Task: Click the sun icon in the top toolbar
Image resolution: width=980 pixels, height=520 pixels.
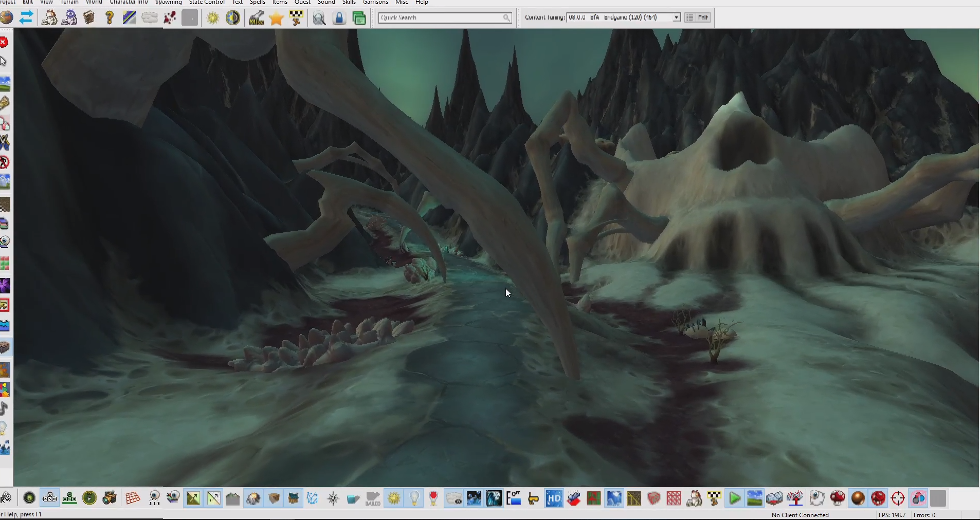Action: [213, 18]
